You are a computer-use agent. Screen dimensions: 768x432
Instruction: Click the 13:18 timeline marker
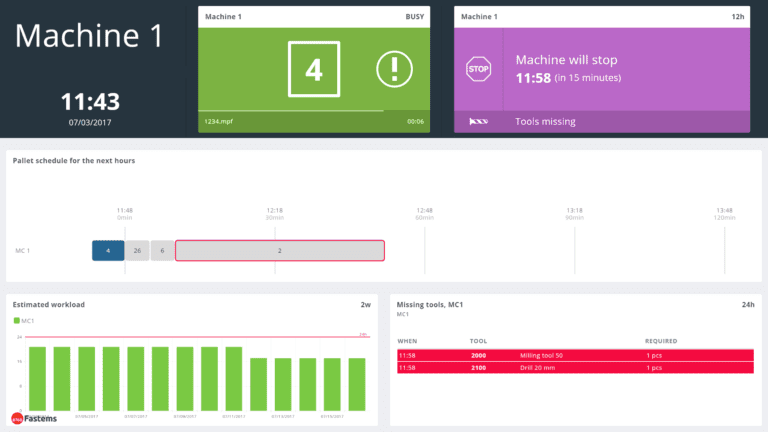[575, 210]
